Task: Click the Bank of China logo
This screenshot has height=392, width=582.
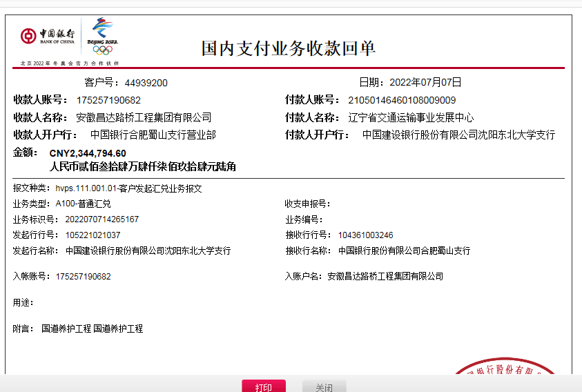Action: 48,36
